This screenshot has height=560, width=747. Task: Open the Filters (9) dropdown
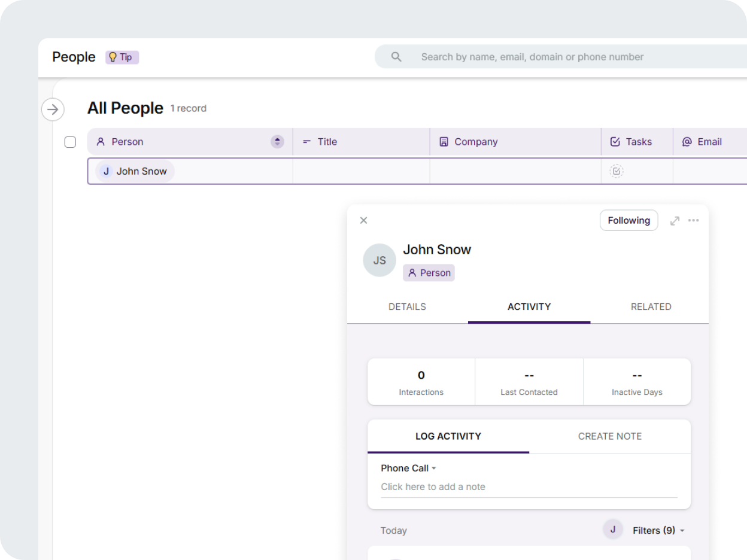[658, 531]
